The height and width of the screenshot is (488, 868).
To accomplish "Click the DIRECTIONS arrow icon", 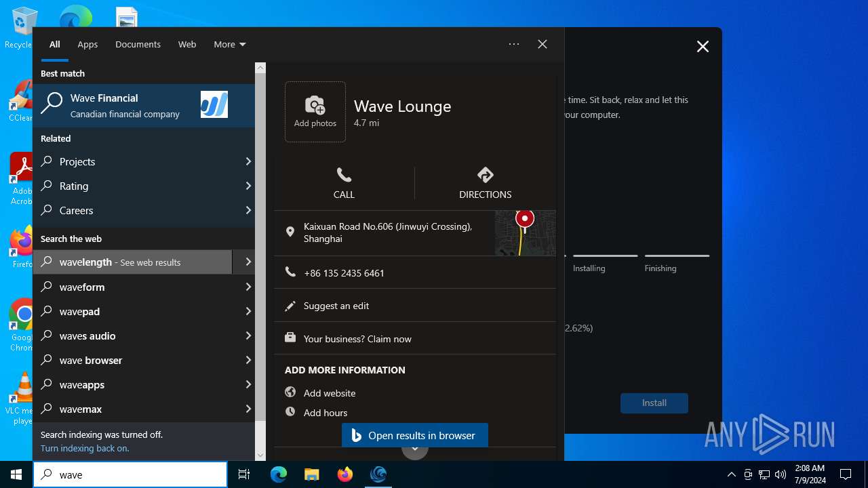I will point(486,175).
